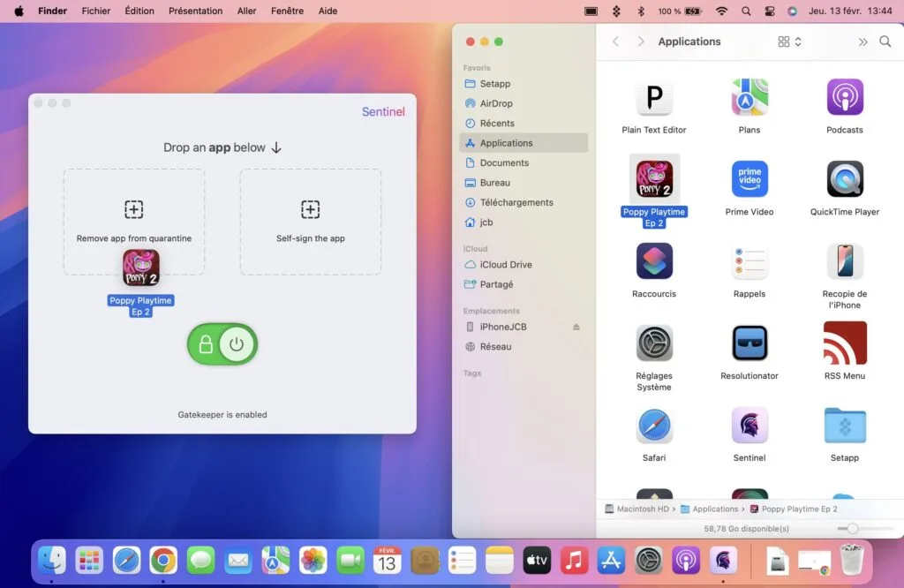
Task: Open the Fenêtre menu
Action: tap(287, 11)
